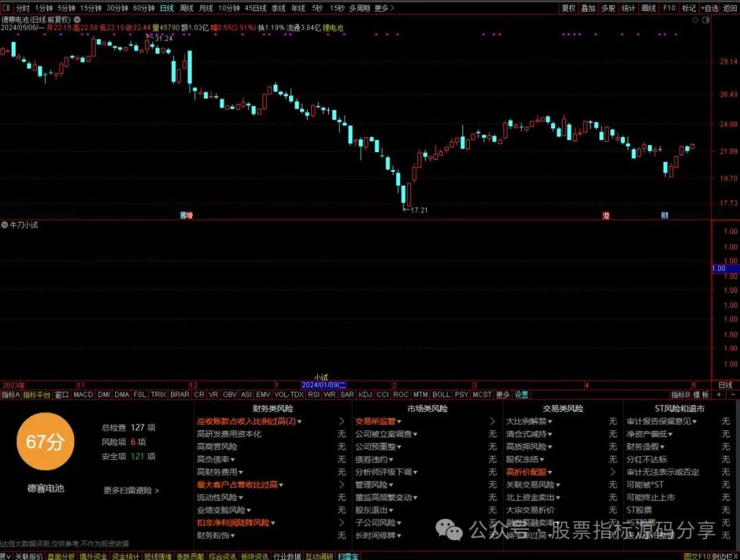Click the plus zoom-in button near 指标B

tap(719, 395)
